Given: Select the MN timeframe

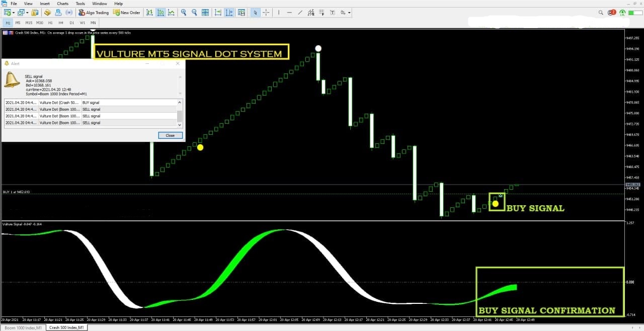Looking at the screenshot, I should coord(93,23).
